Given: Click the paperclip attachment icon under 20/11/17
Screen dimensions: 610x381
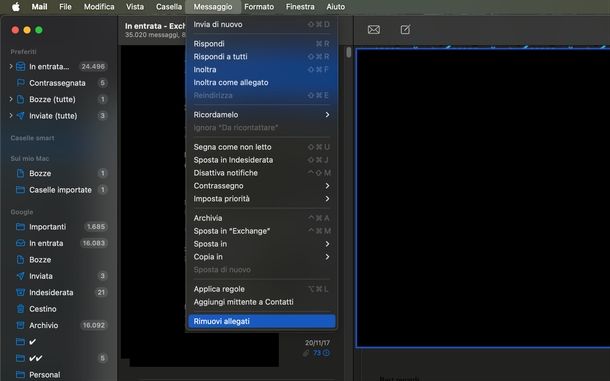Looking at the screenshot, I should (x=306, y=353).
